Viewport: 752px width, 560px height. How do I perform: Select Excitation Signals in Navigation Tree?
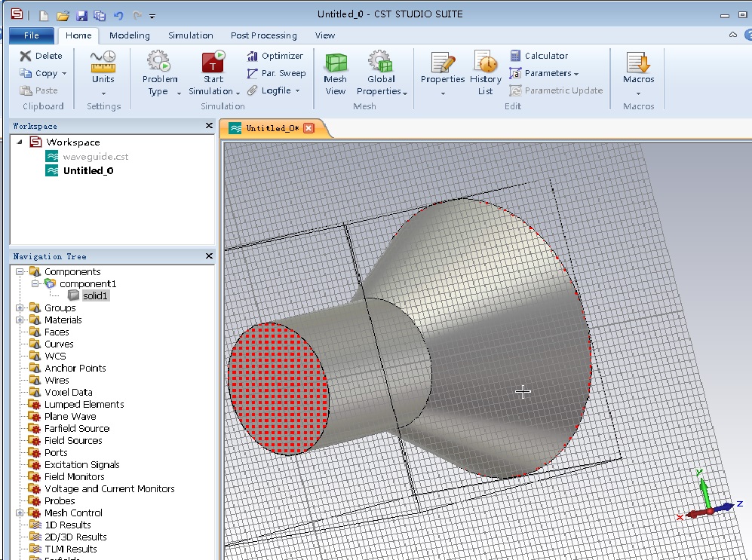coord(82,465)
